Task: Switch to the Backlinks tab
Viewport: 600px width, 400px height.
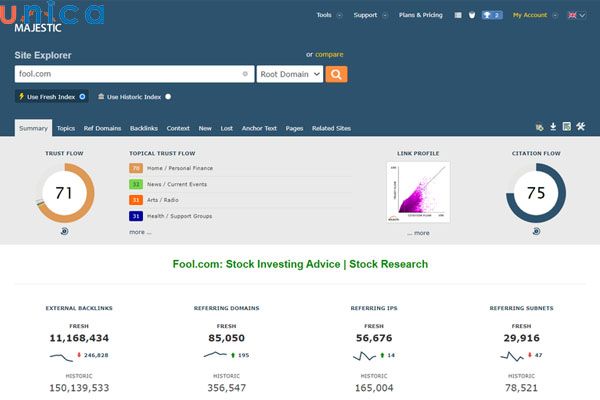Action: point(143,128)
